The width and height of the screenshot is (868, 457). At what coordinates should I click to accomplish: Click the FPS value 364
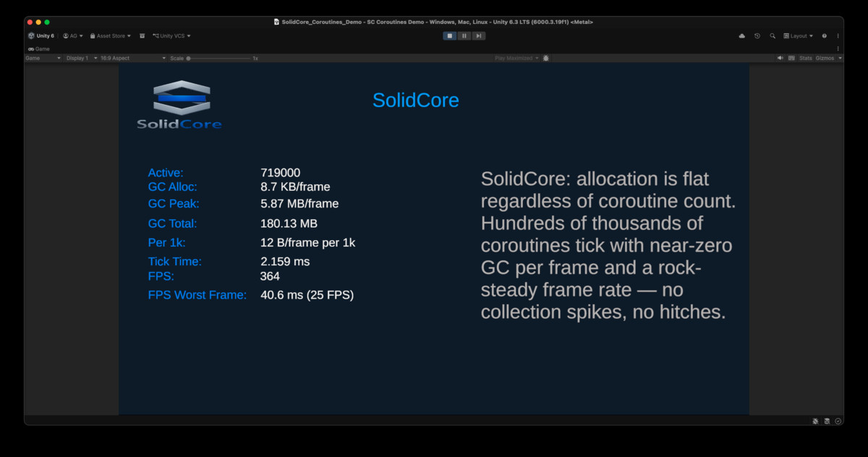coord(270,276)
